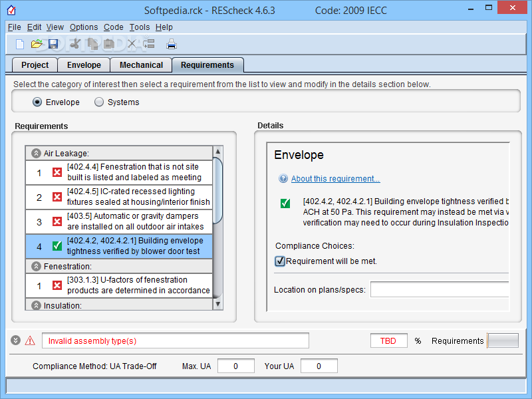Image resolution: width=532 pixels, height=399 pixels.
Task: Click the Invalid assembly type(s) message field
Action: 176,340
